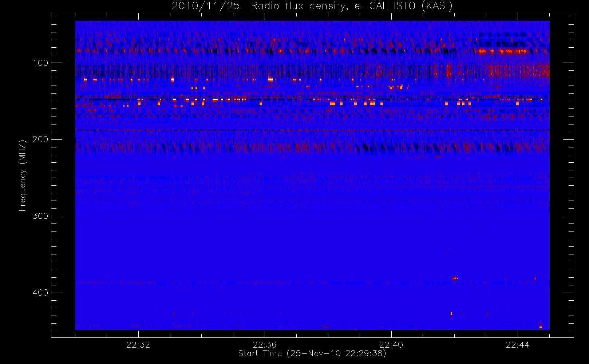Select the 400 frequency tick label
The image size is (589, 364).
pyautogui.click(x=40, y=293)
